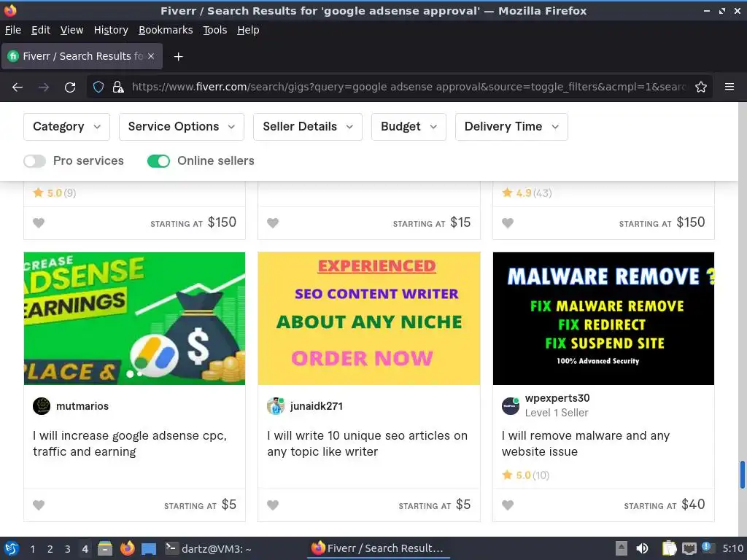Viewport: 747px width, 560px height.
Task: Open the taskbar start menu icon
Action: [12, 548]
